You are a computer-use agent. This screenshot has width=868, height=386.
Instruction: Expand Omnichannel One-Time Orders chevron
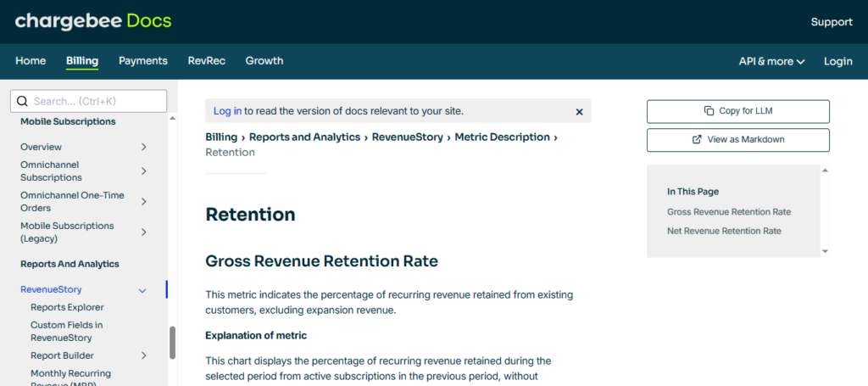(x=144, y=202)
